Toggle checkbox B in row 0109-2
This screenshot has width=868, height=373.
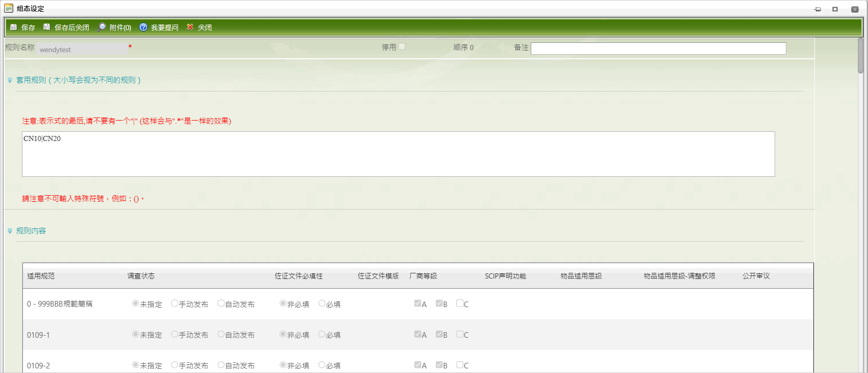(x=439, y=365)
